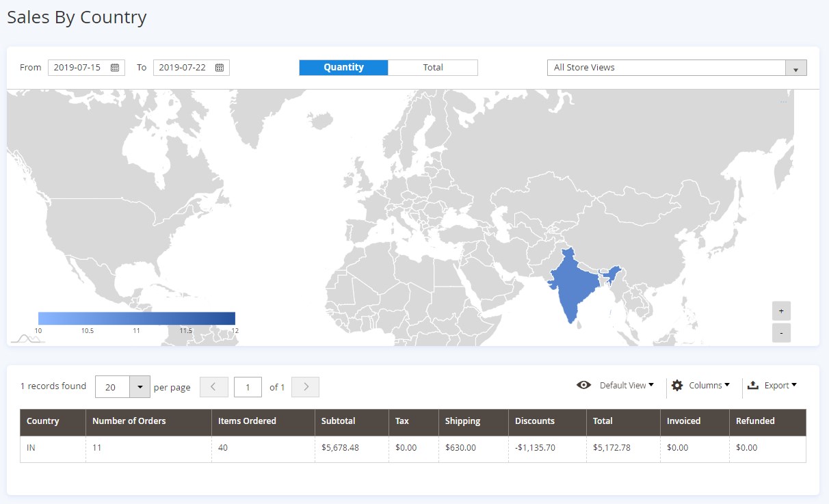
Task: Click the From date input field
Action: tap(77, 68)
